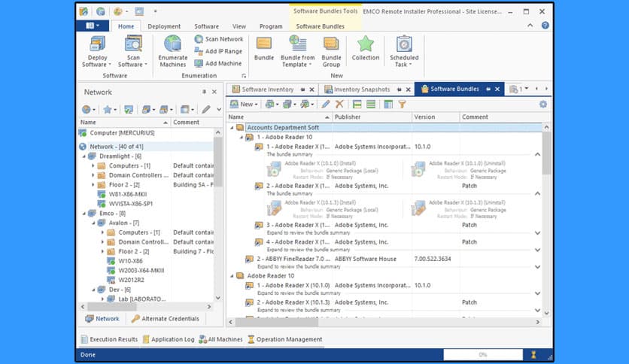Close the Software Inventory tab
629x364 pixels.
pos(311,89)
